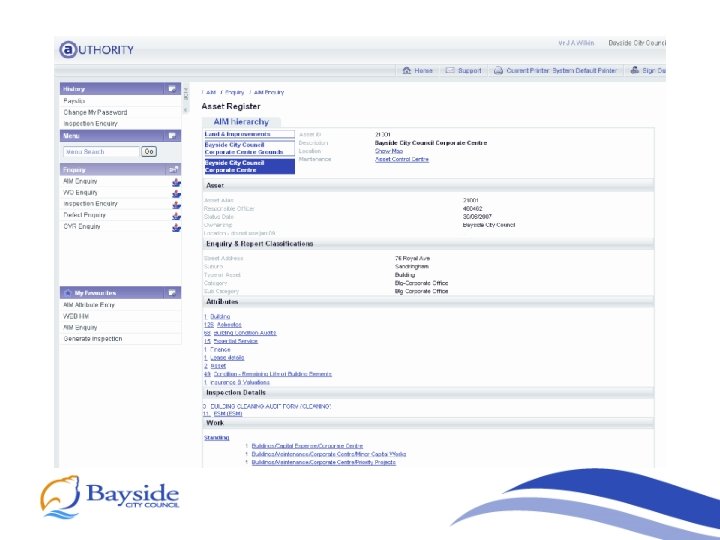This screenshot has width=720, height=540.
Task: Click Sign Out in the top bar
Action: [647, 70]
